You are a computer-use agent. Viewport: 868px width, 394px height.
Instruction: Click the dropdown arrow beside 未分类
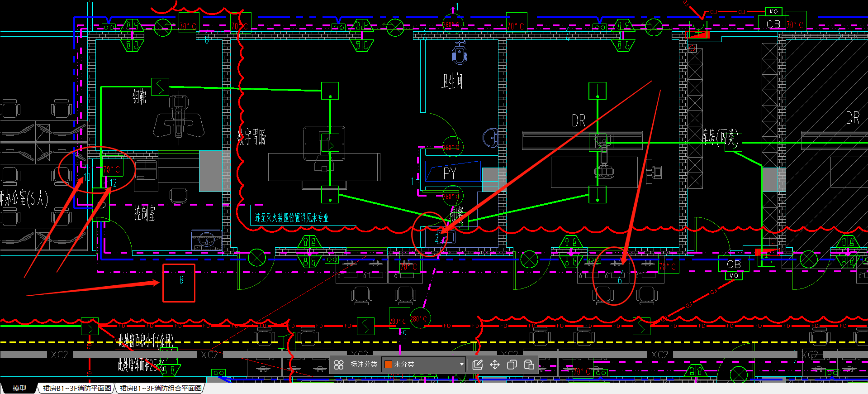(x=461, y=365)
